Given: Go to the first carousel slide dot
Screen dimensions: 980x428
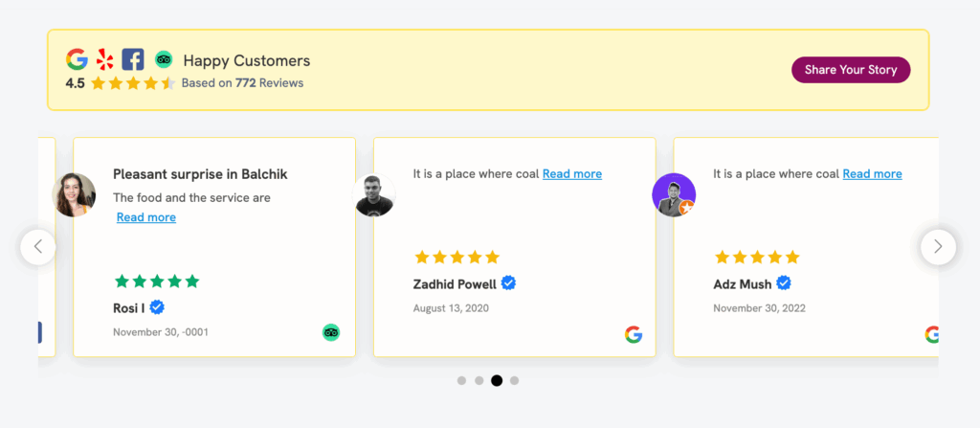Looking at the screenshot, I should point(461,380).
